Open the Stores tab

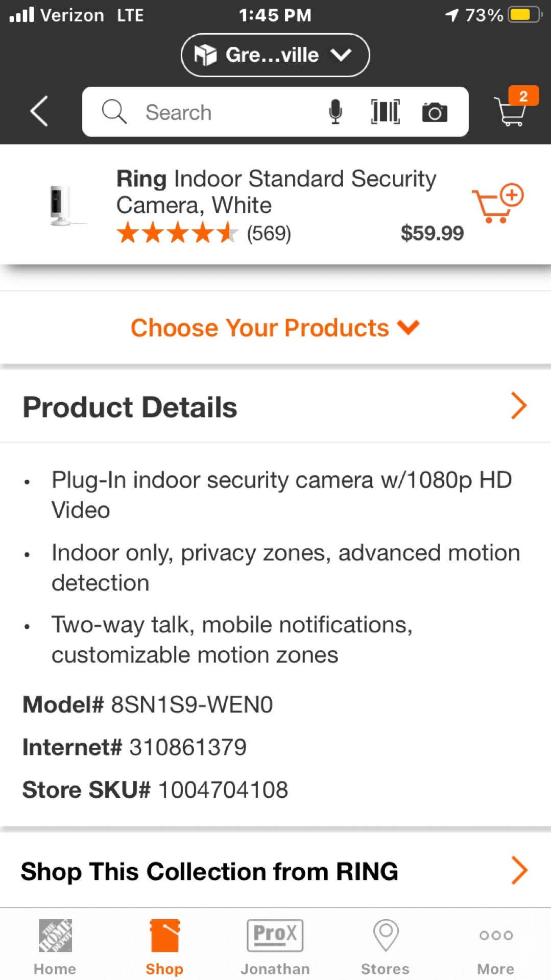click(386, 946)
